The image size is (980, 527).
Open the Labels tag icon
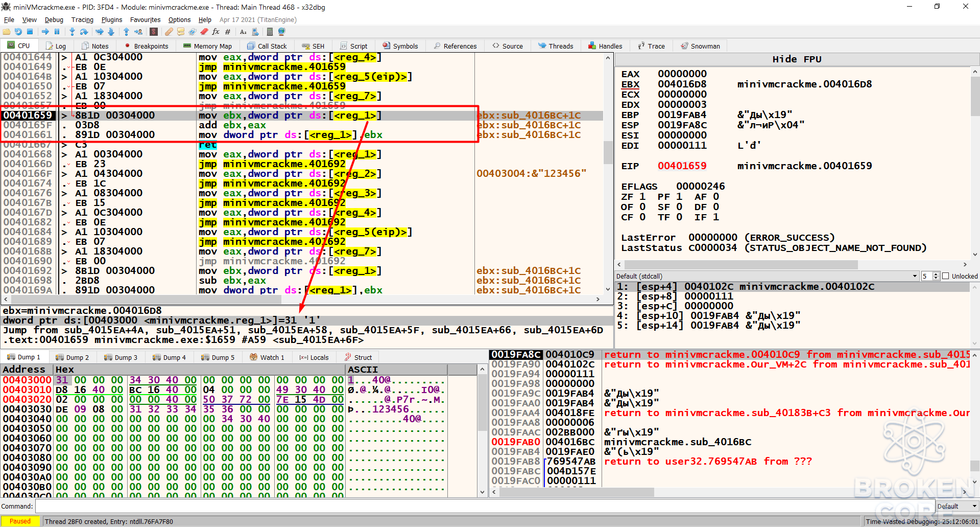pyautogui.click(x=192, y=32)
